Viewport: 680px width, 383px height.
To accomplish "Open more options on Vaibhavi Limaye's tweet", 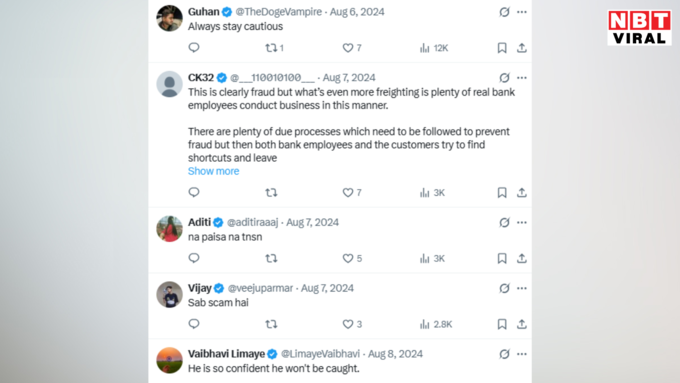I will coord(522,354).
